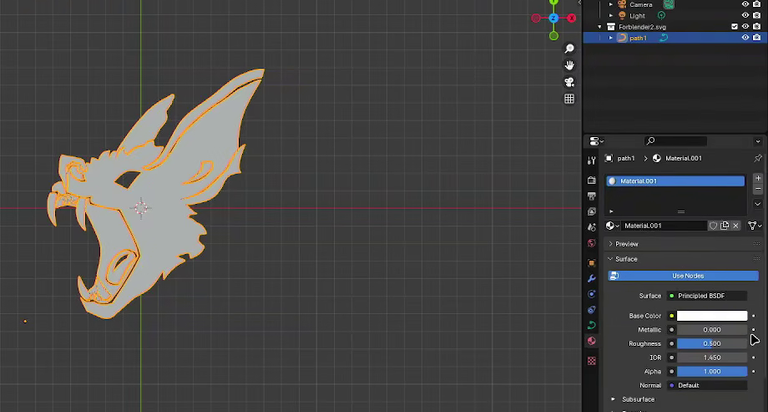Select the pan hand viewport icon

pos(569,65)
